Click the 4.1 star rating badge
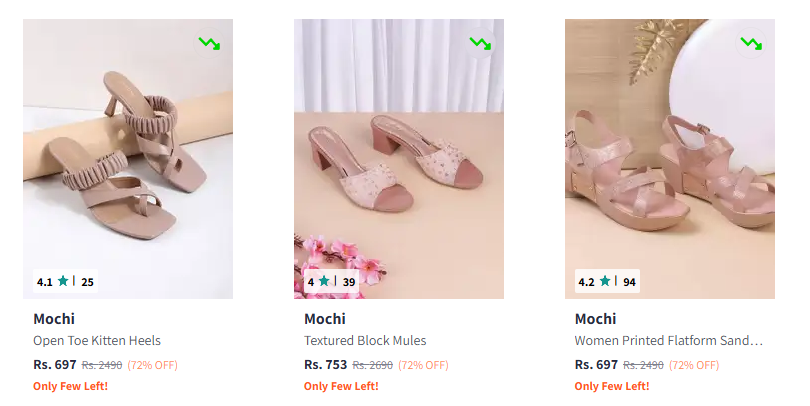 [65, 282]
